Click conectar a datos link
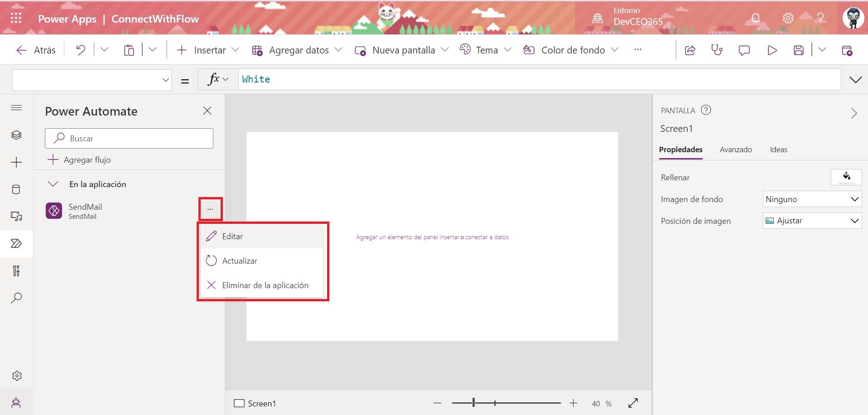The height and width of the screenshot is (415, 868). pyautogui.click(x=487, y=237)
